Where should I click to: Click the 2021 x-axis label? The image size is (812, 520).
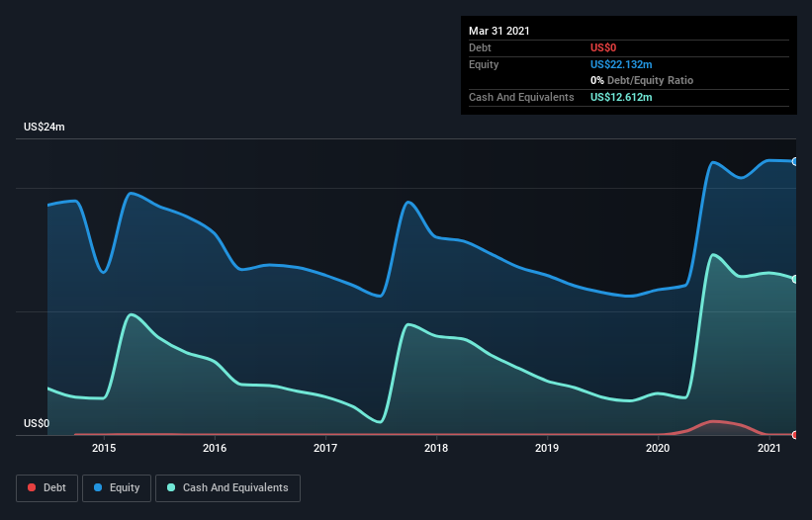click(x=769, y=448)
